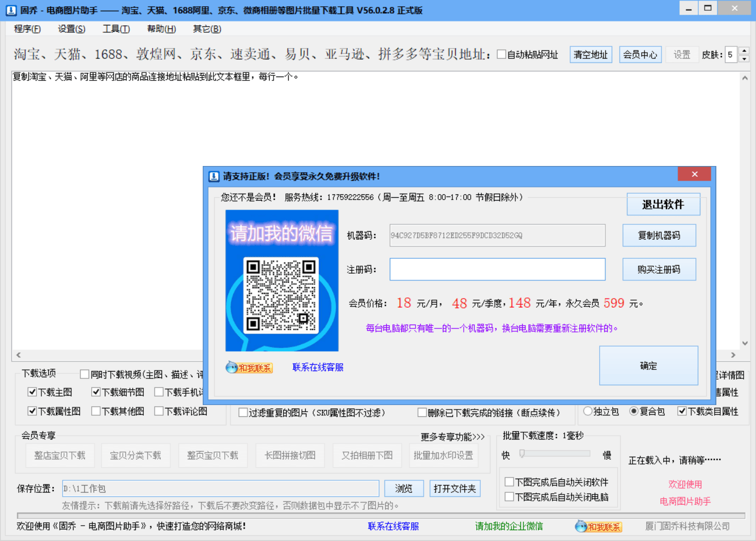Open the 帮助(H) menu

tap(160, 28)
